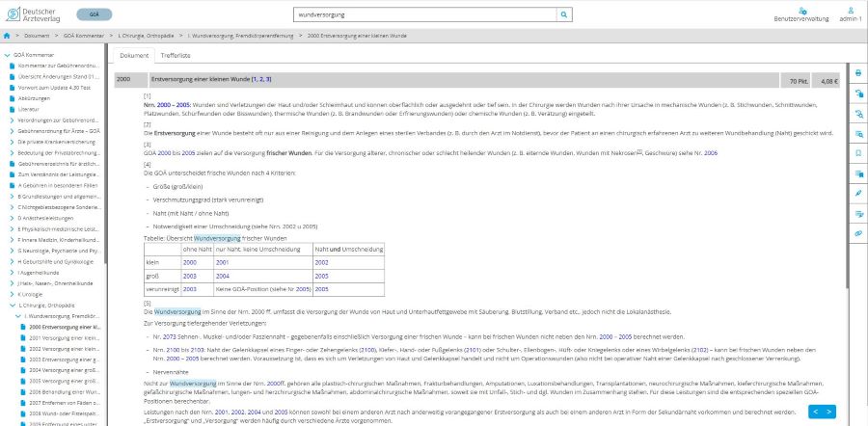Collapse the GOÄ Kommentar tree root
868x426 pixels.
tap(6, 56)
